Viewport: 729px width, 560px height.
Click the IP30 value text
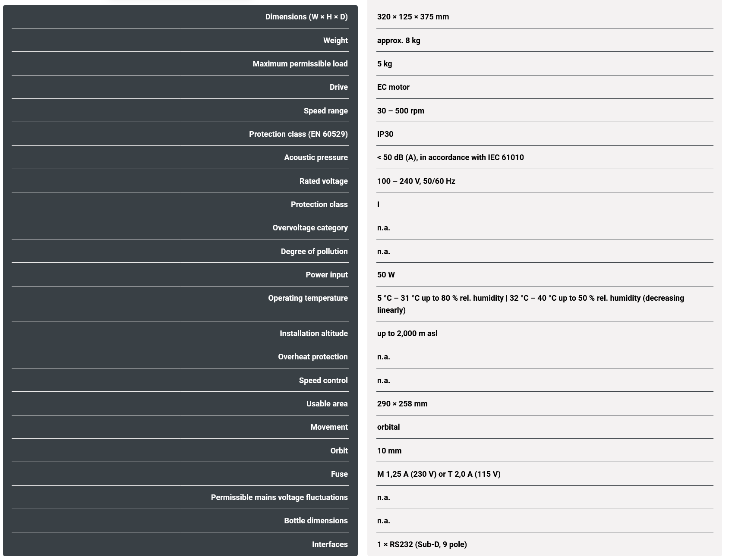click(x=385, y=134)
